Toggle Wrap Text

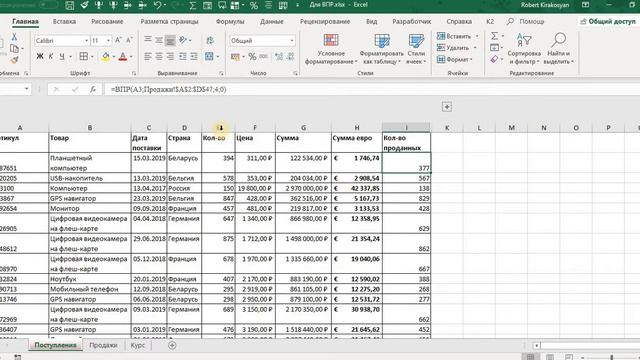click(210, 40)
